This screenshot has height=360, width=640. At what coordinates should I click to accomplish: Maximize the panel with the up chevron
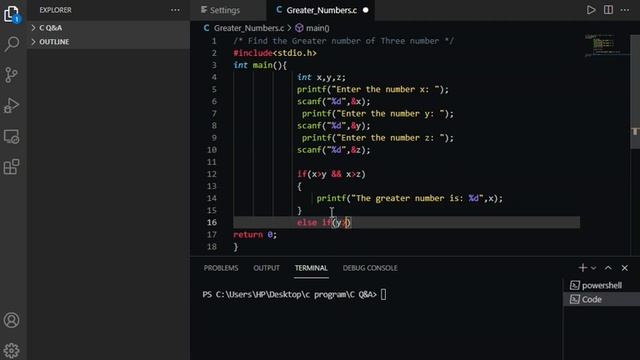pyautogui.click(x=608, y=268)
